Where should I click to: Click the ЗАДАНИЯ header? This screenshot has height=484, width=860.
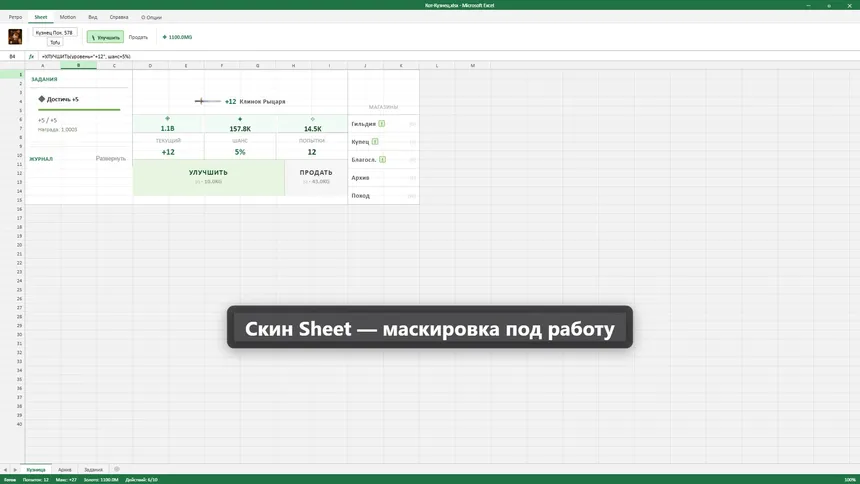44,80
